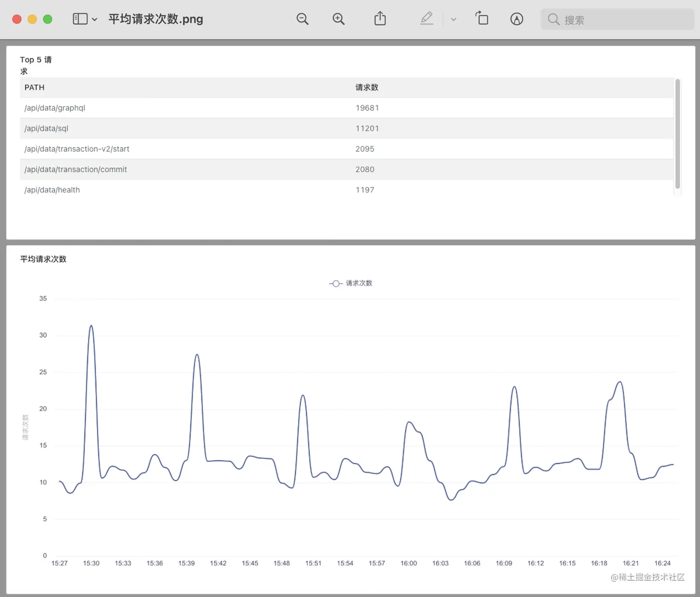Click the search magnifier icon
The width and height of the screenshot is (700, 597).
pos(553,19)
